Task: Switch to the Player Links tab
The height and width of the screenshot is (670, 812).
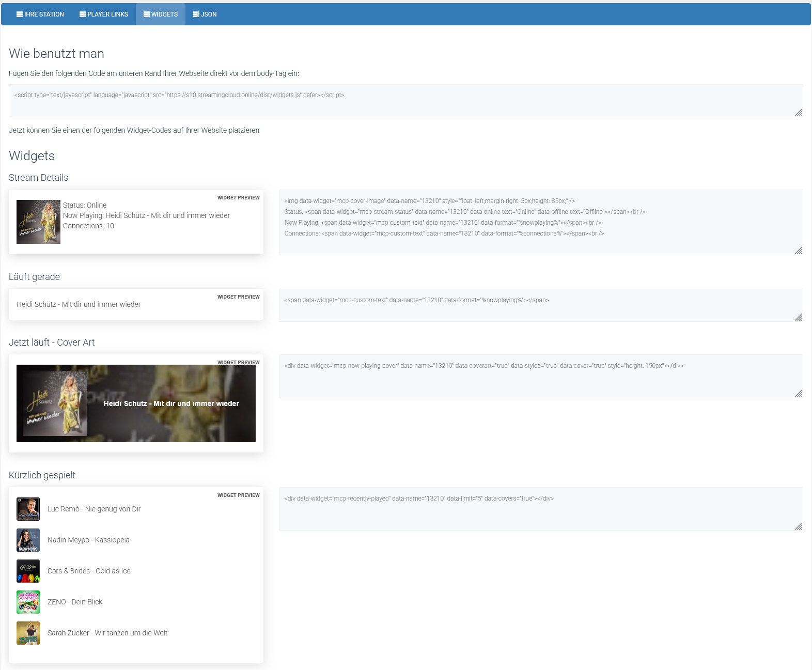Action: click(104, 14)
